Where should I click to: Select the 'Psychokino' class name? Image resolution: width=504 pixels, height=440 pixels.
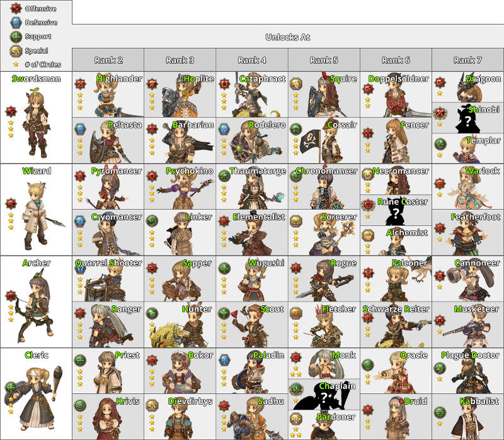tap(190, 171)
